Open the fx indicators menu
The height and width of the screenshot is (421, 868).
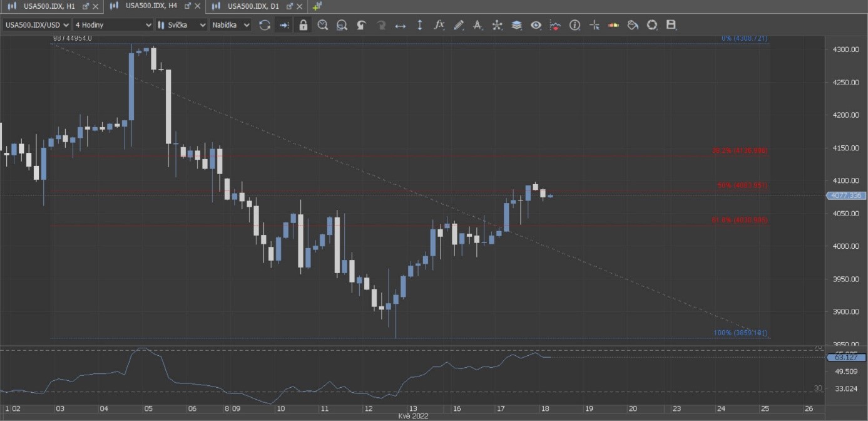click(x=439, y=25)
